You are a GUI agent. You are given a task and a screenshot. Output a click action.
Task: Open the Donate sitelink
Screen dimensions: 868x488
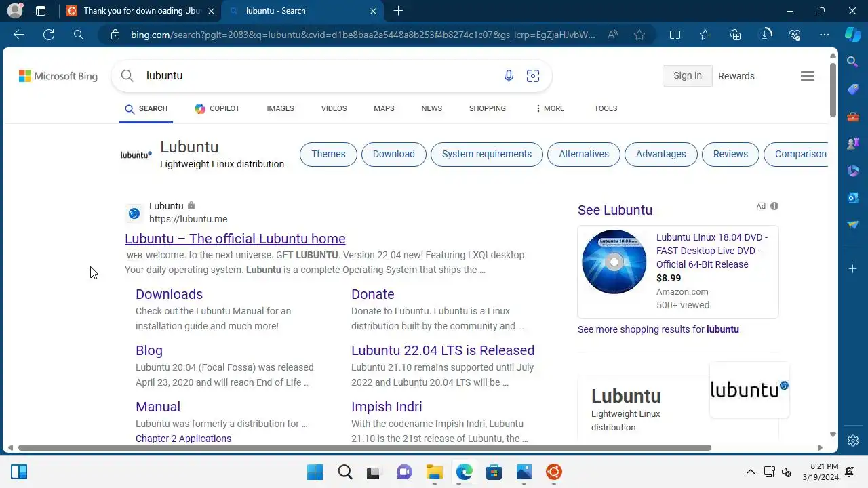point(373,294)
